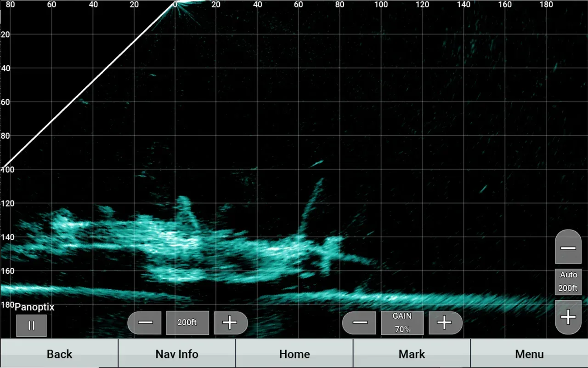Screen dimensions: 588x368
Task: Tap the plus button below Auto 200ft
Action: click(568, 317)
